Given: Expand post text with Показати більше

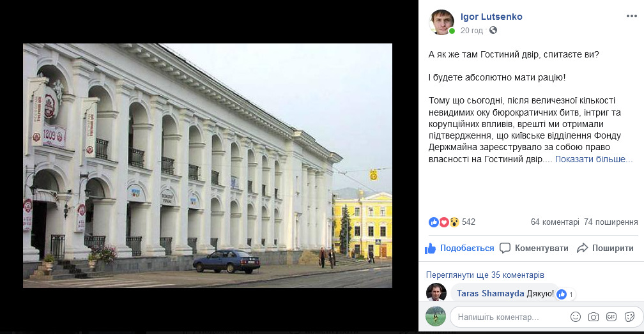Looking at the screenshot, I should click(594, 159).
